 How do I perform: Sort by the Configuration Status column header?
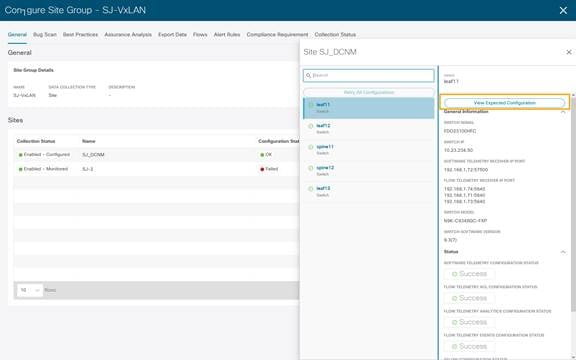click(278, 141)
